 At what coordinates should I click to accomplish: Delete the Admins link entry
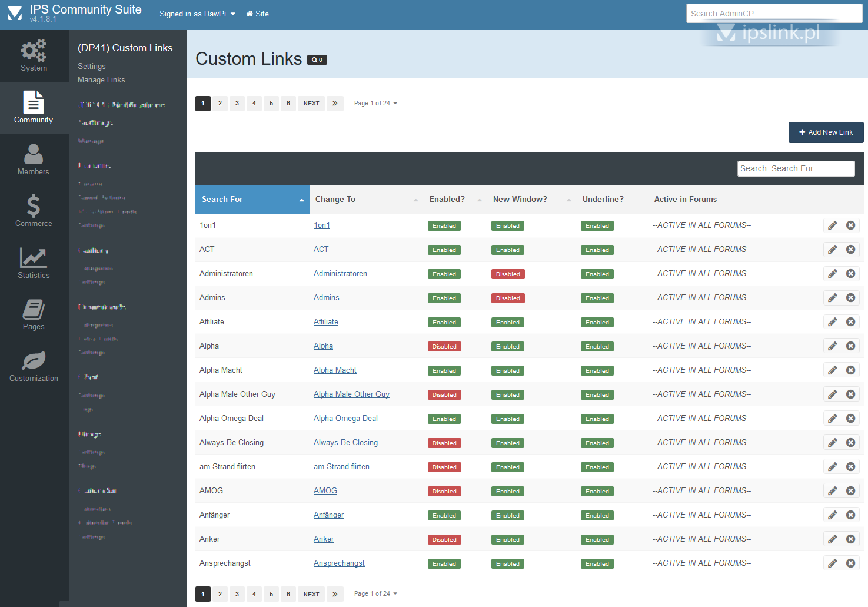[x=851, y=298]
